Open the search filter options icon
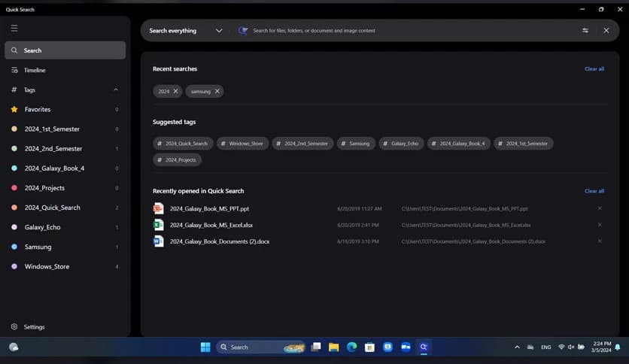629x364 pixels. [585, 31]
